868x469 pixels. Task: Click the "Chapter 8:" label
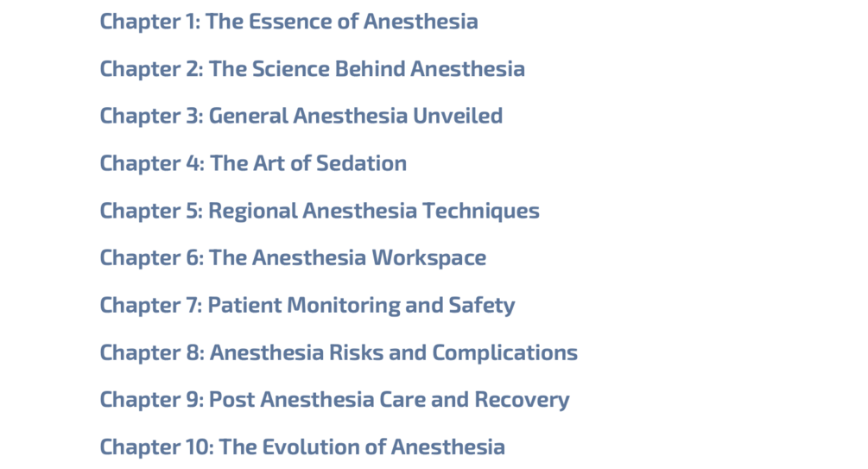pos(152,352)
